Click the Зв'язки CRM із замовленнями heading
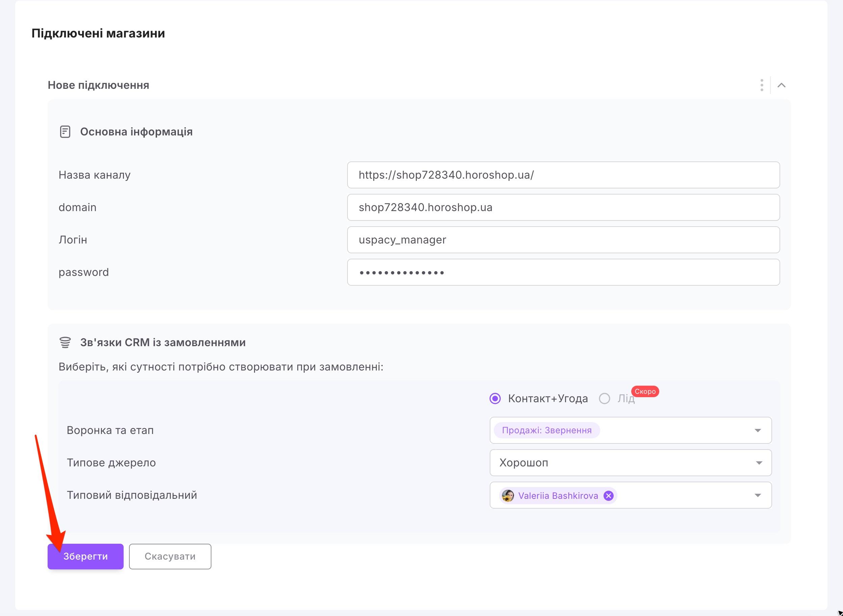 click(163, 342)
